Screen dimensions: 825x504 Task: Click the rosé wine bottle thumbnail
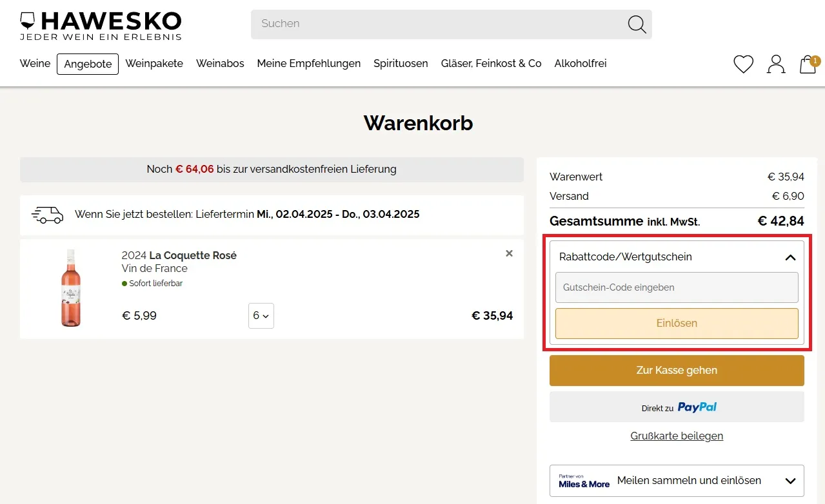70,287
